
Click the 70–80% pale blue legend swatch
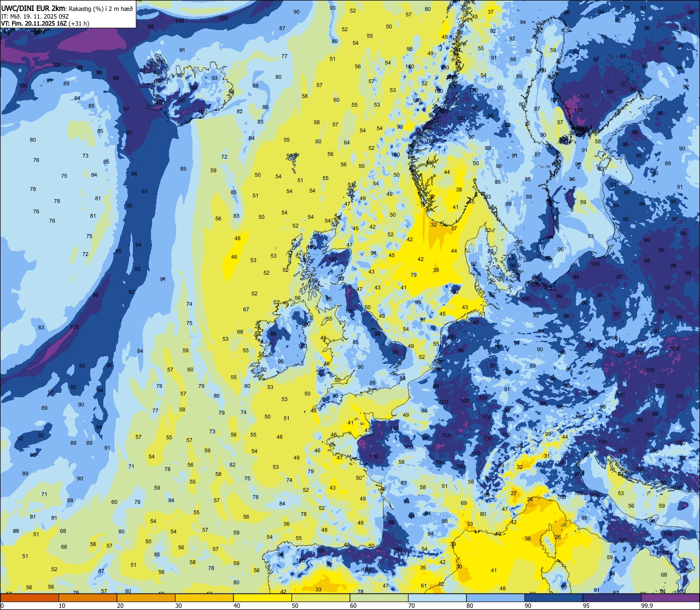[437, 598]
